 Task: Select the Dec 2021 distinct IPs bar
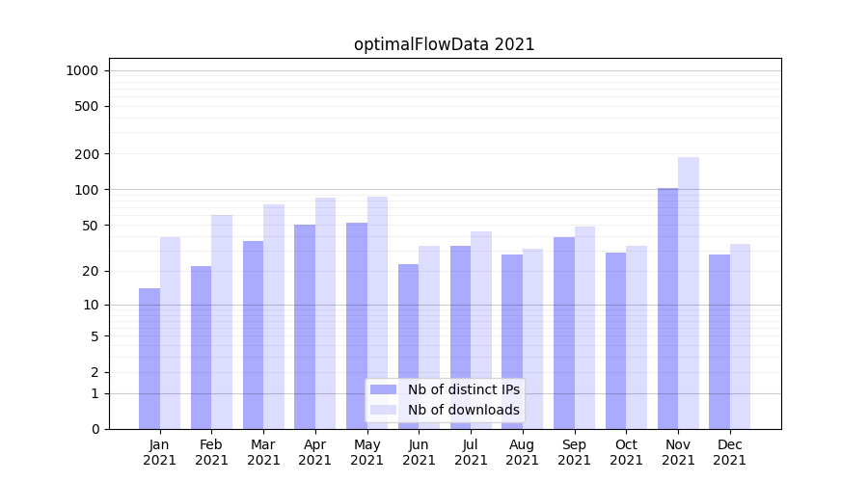point(719,341)
